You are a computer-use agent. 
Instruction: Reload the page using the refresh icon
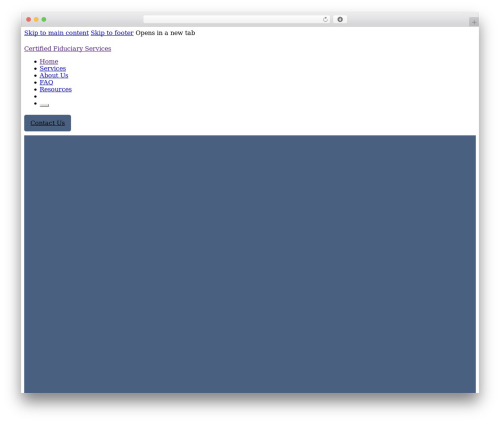point(325,20)
